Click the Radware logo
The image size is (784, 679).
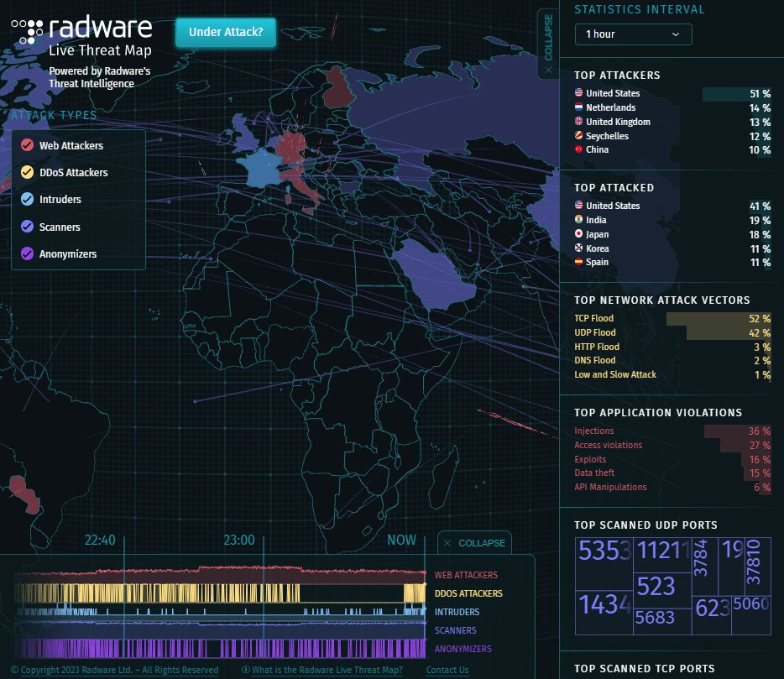[x=81, y=29]
